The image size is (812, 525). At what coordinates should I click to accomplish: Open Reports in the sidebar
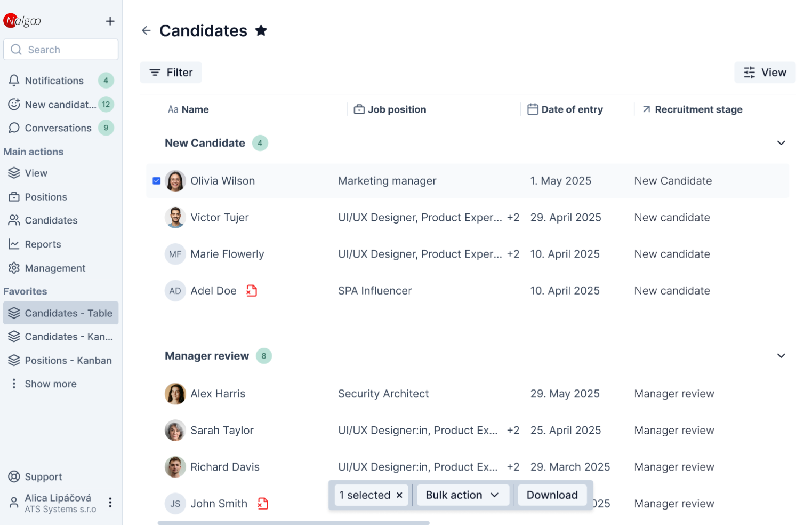click(43, 244)
